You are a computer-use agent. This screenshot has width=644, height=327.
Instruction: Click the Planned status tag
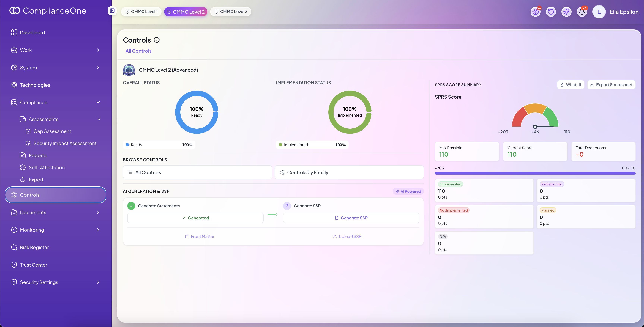pos(548,210)
